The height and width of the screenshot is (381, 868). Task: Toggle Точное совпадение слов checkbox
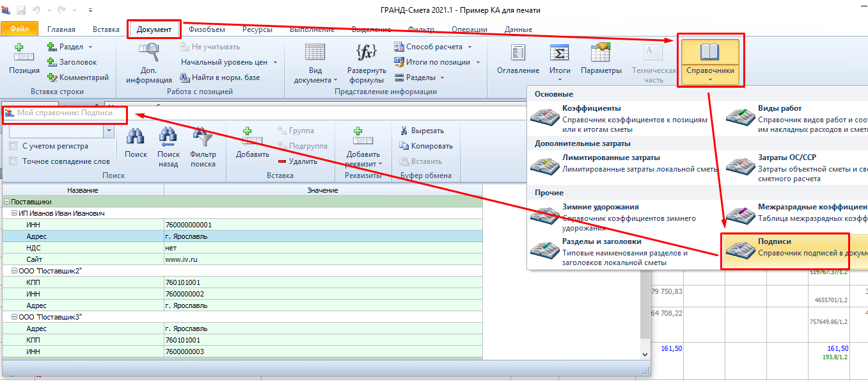pyautogui.click(x=13, y=161)
